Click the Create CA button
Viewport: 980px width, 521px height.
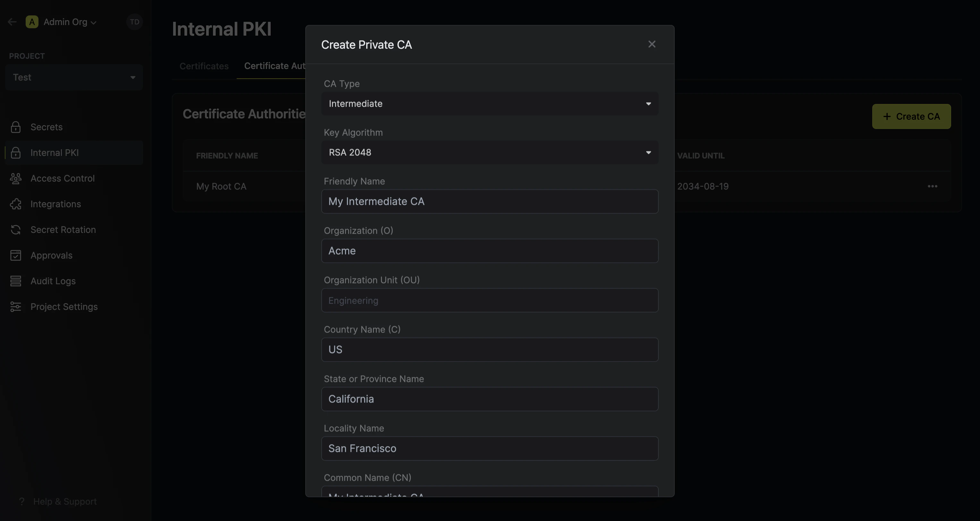911,116
